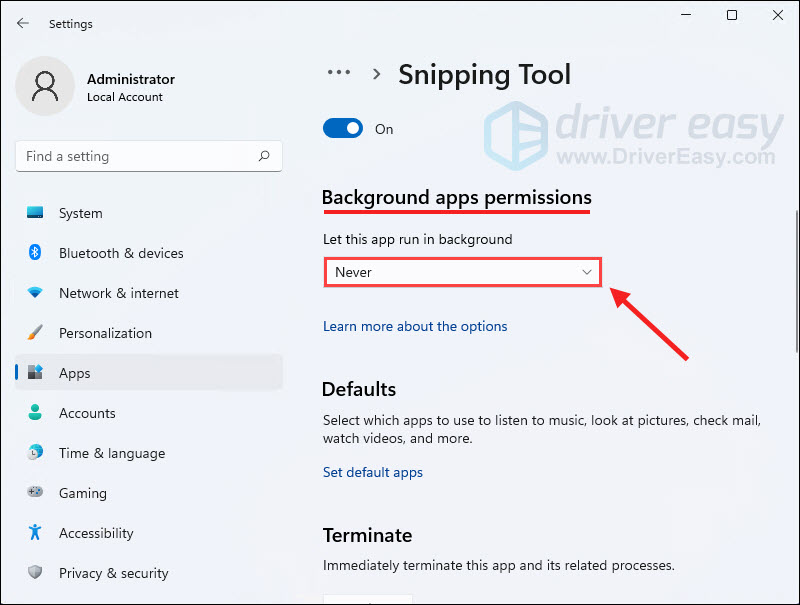Click the Defaults section heading
Image resolution: width=800 pixels, height=605 pixels.
point(359,389)
